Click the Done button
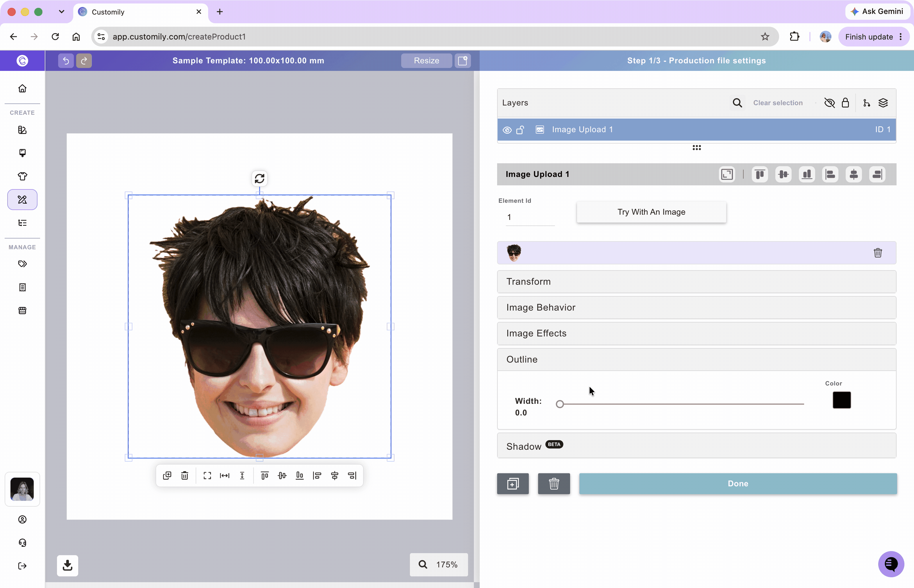The height and width of the screenshot is (588, 914). (738, 484)
